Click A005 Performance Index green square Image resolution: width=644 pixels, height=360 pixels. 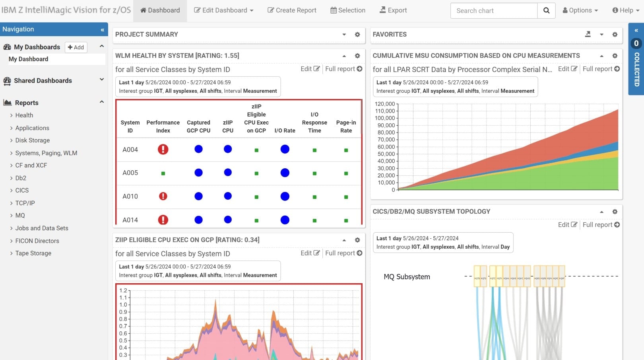pos(163,173)
